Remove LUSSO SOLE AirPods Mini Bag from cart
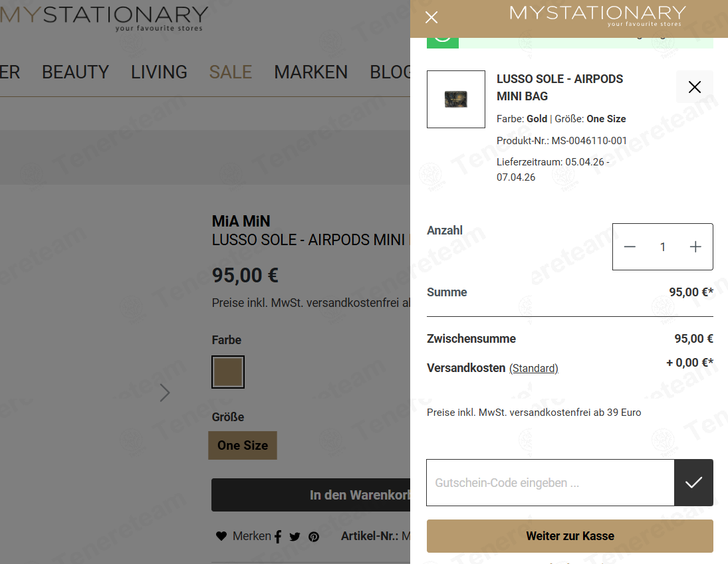This screenshot has height=564, width=728. pos(694,87)
